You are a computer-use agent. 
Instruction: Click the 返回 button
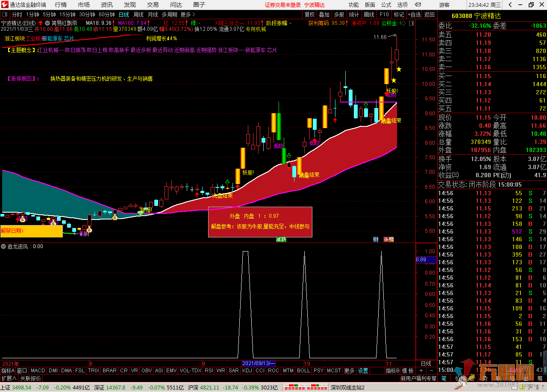click(x=429, y=15)
